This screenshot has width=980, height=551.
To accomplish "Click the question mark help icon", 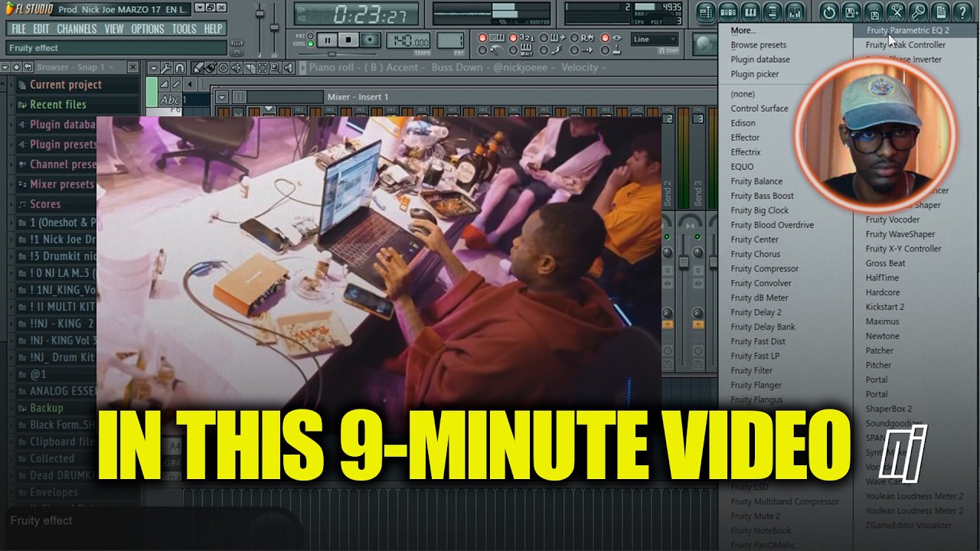I will pos(962,12).
